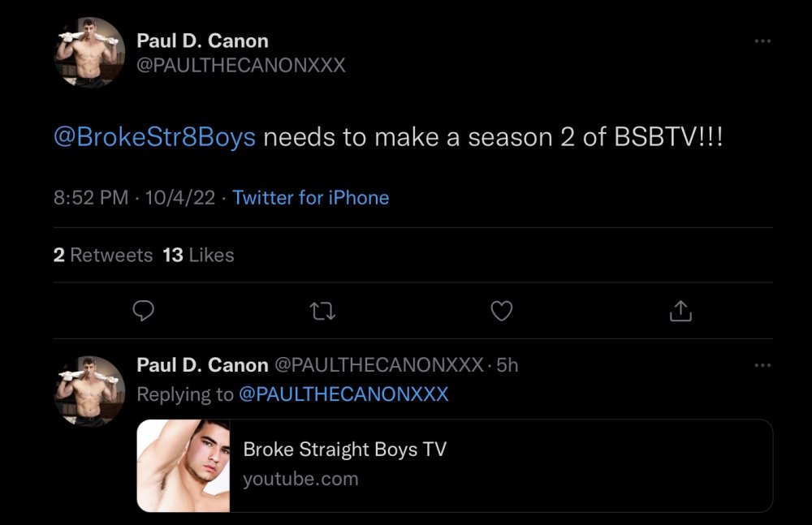View the list of 2 Retweets
812x525 pixels.
(x=103, y=255)
